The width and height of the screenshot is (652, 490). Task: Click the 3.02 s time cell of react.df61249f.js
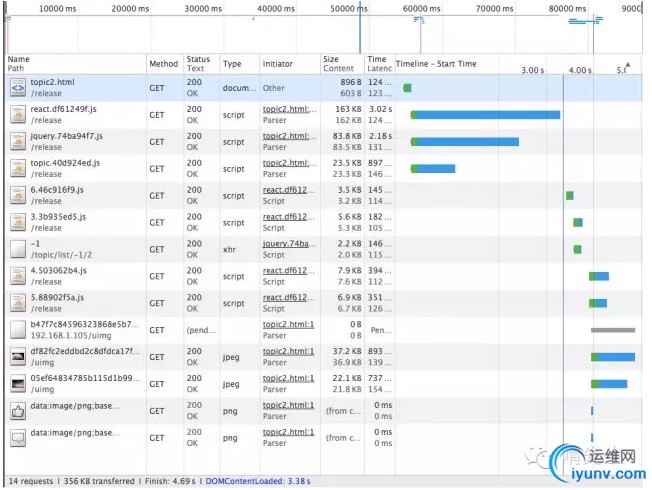point(380,109)
